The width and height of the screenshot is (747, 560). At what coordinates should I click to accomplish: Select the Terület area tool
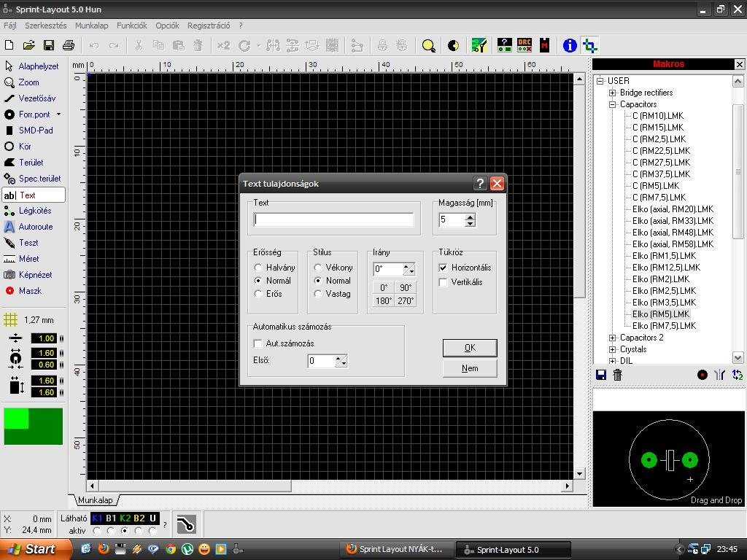pos(24,163)
